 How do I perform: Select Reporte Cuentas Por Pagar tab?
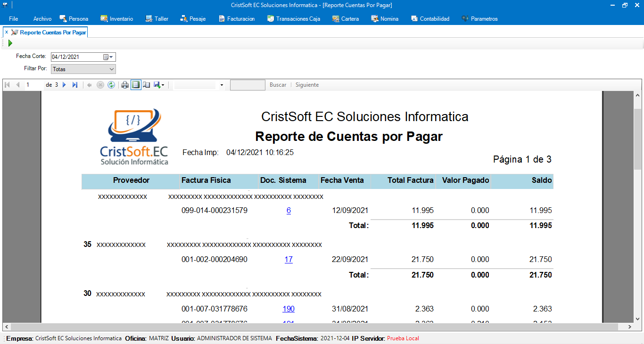click(x=53, y=33)
